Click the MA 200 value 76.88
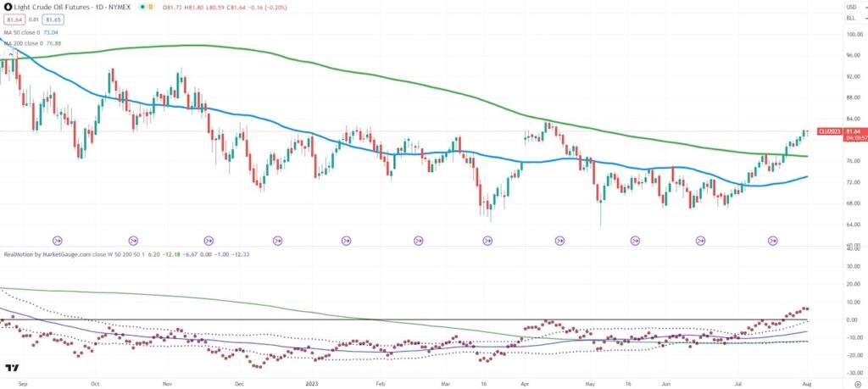868x389 pixels. click(x=52, y=43)
